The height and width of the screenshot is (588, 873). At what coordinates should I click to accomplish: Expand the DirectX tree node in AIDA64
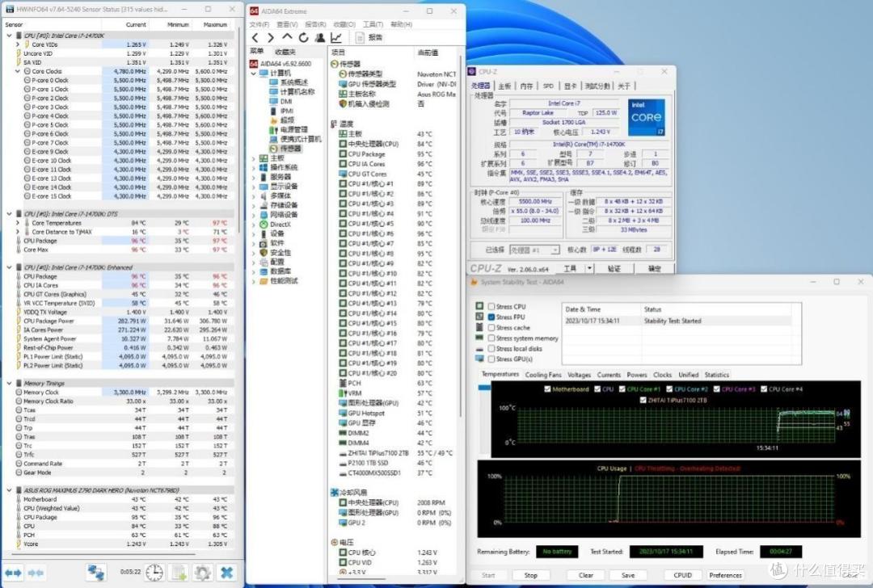click(254, 225)
